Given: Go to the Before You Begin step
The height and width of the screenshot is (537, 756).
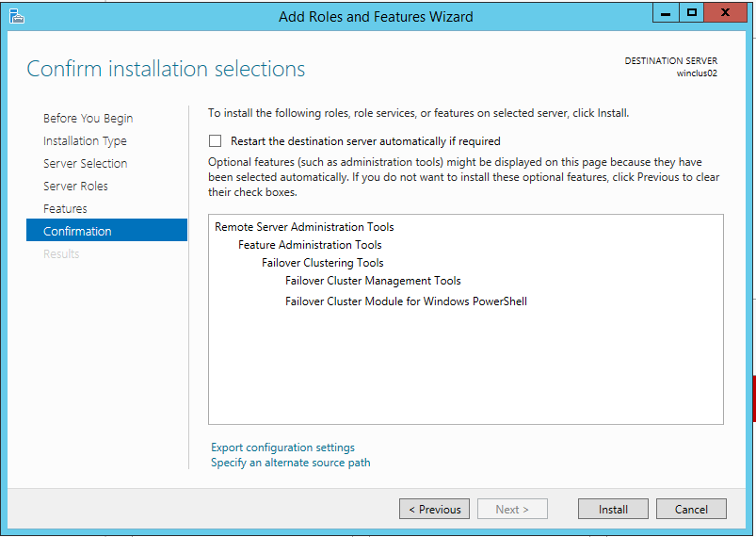Looking at the screenshot, I should coord(88,119).
